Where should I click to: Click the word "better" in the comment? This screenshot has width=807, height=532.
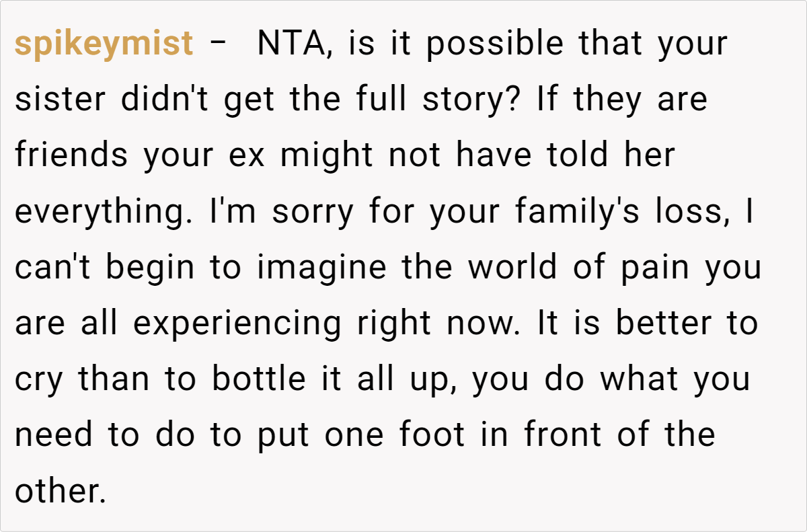tap(662, 324)
